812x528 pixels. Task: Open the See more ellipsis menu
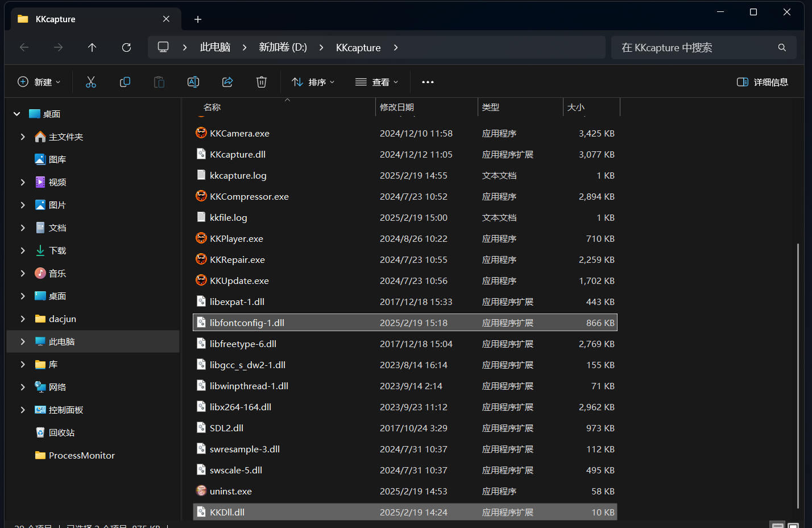pos(428,82)
